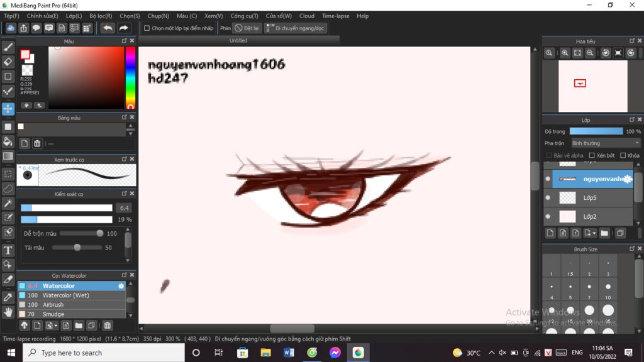Undock the Brush Size panel
Image resolution: width=644 pixels, height=362 pixels.
click(x=631, y=249)
